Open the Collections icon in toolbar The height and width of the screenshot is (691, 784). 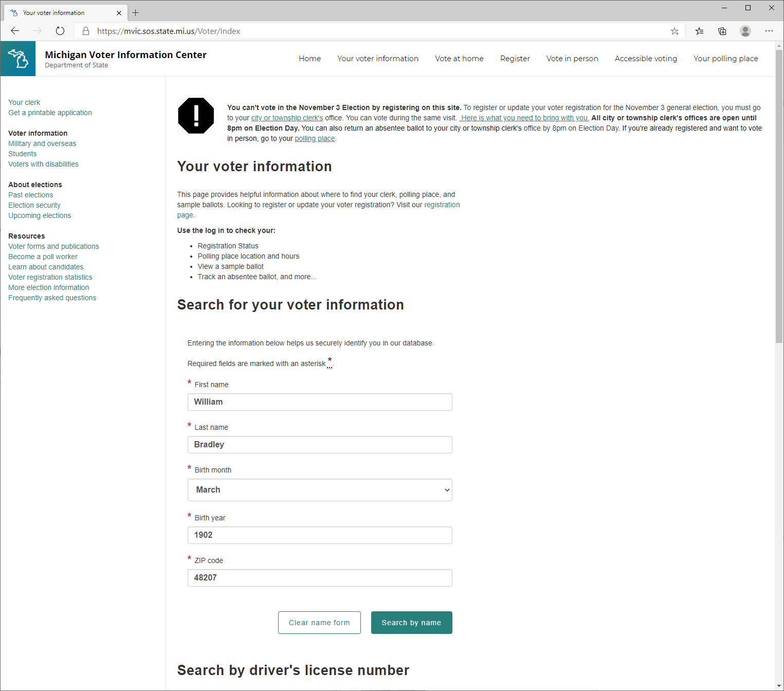(x=722, y=31)
